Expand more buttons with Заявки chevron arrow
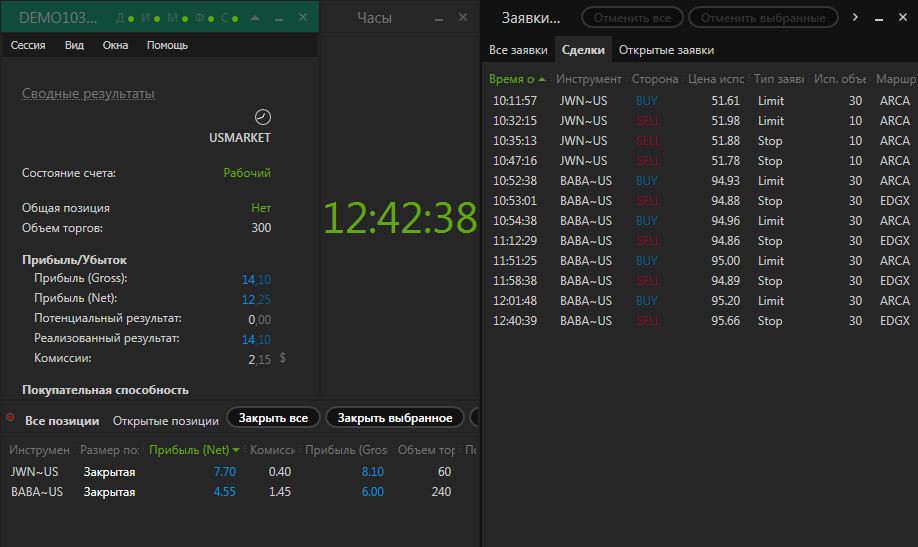This screenshot has width=918, height=547. click(x=855, y=17)
